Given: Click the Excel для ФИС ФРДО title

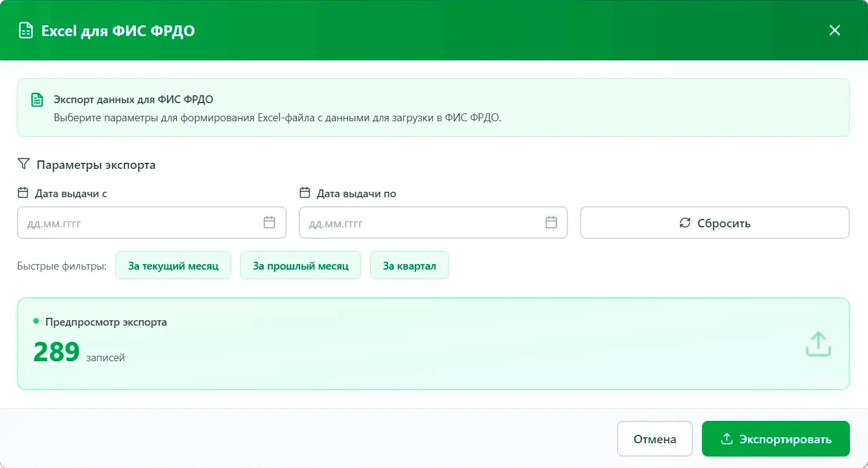Looking at the screenshot, I should [118, 31].
